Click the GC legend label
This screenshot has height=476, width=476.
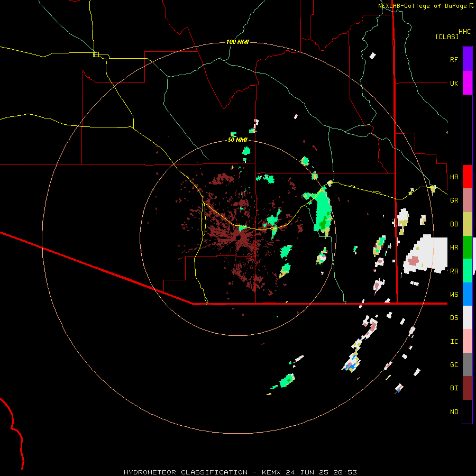[454, 365]
